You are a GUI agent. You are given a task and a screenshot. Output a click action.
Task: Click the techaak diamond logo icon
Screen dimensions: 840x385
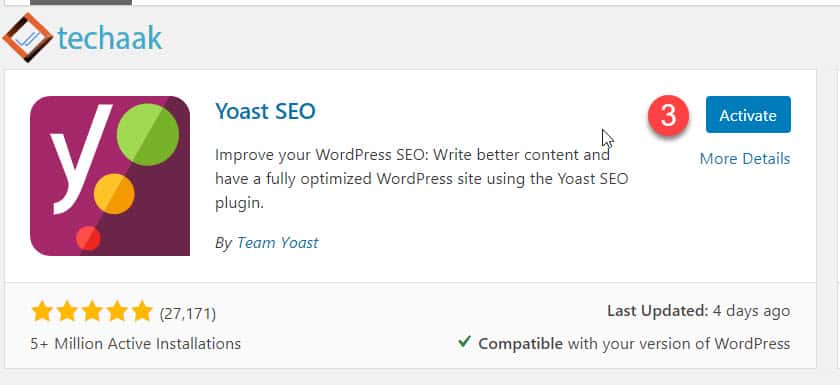point(27,37)
